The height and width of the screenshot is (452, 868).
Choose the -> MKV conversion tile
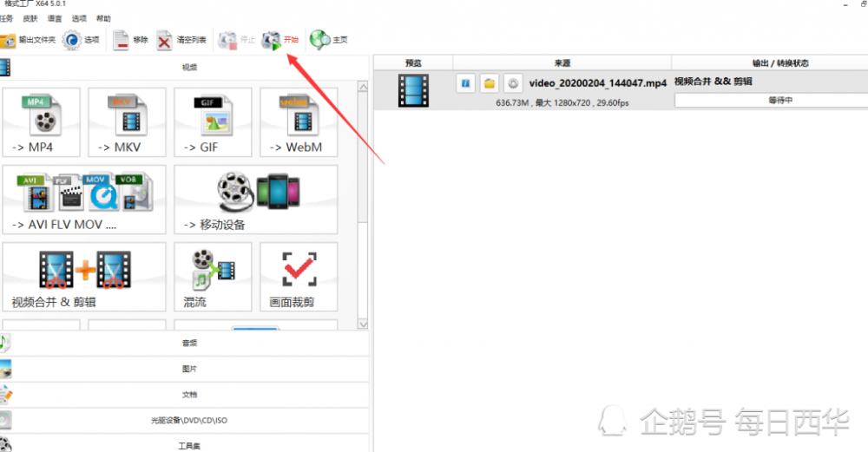pyautogui.click(x=127, y=122)
